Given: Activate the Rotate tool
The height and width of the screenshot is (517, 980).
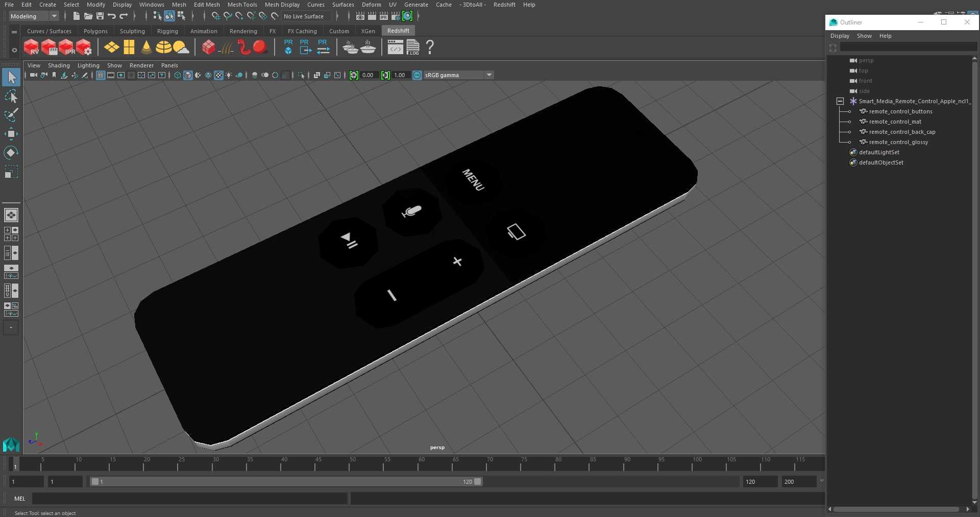Looking at the screenshot, I should tap(11, 153).
